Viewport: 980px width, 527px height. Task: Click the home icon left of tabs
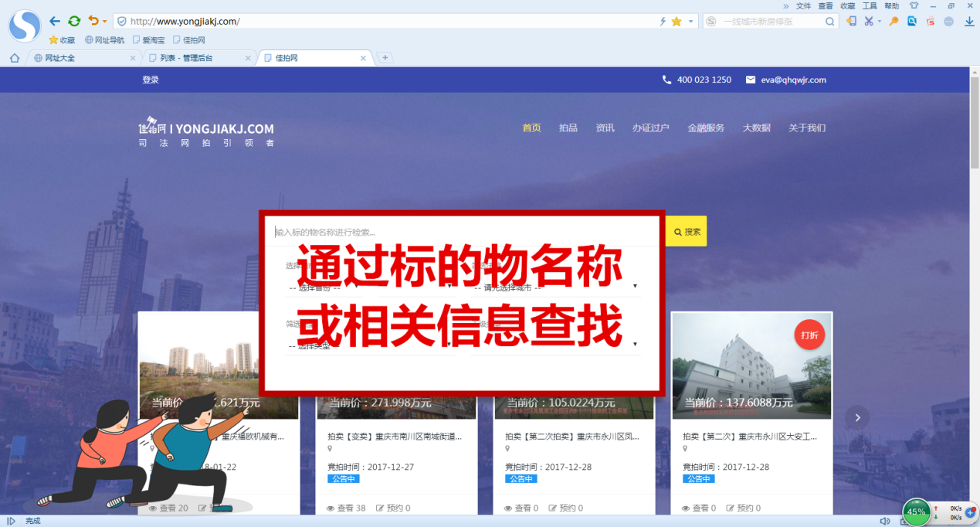click(15, 58)
